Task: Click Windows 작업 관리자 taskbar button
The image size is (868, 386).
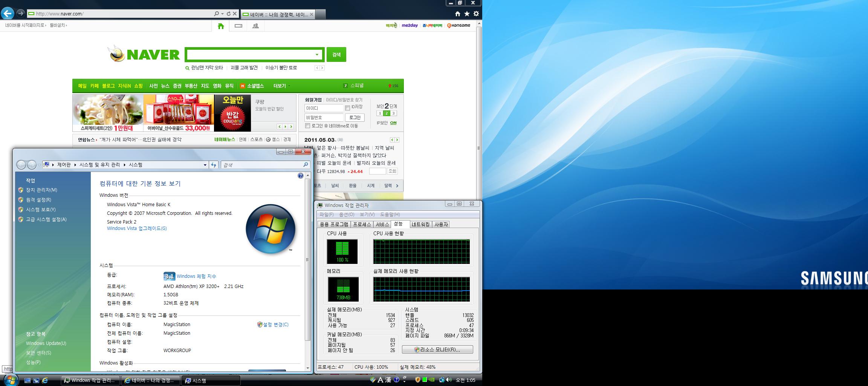Action: [90, 380]
